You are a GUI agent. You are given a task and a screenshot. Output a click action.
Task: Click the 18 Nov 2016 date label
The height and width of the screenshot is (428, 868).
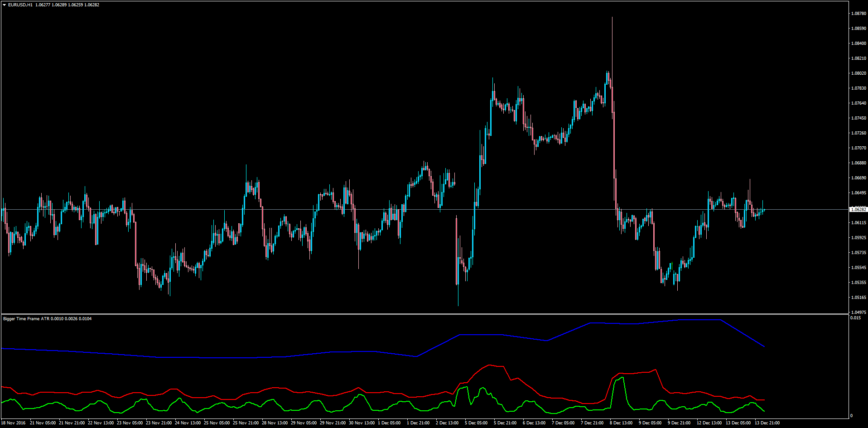tap(13, 423)
